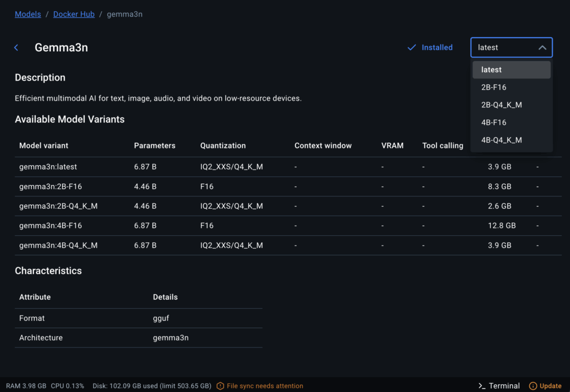Click the Model variant column header

(x=43, y=146)
